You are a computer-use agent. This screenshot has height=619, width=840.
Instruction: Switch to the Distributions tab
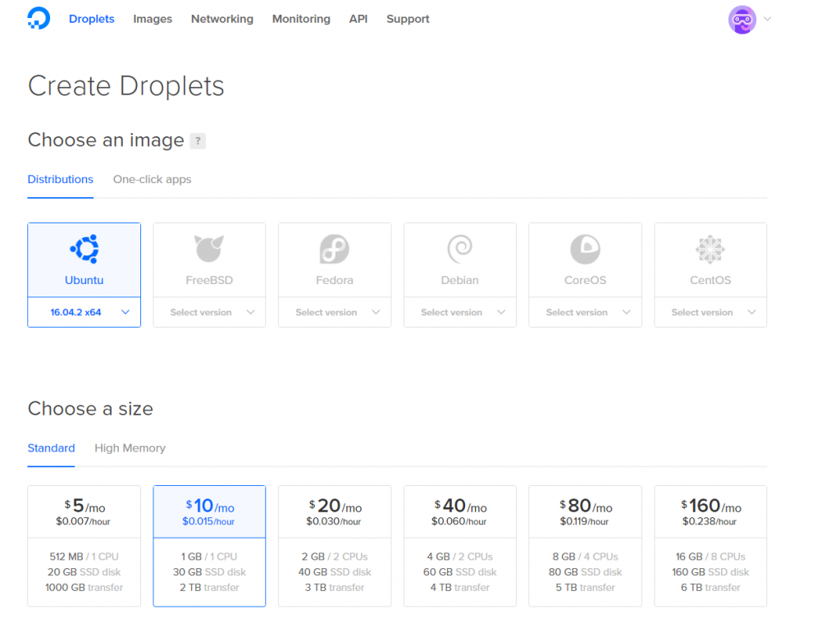point(61,180)
